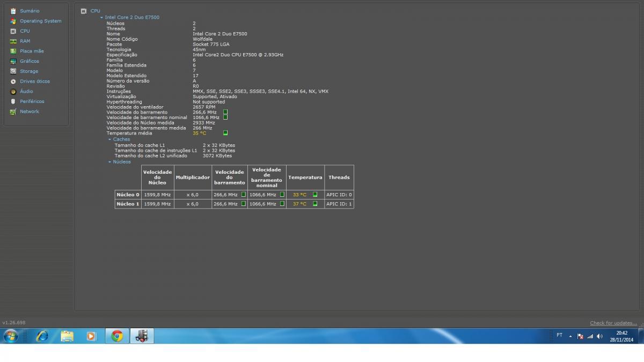
Task: Click the Núcleo 1 row header
Action: [x=128, y=204]
